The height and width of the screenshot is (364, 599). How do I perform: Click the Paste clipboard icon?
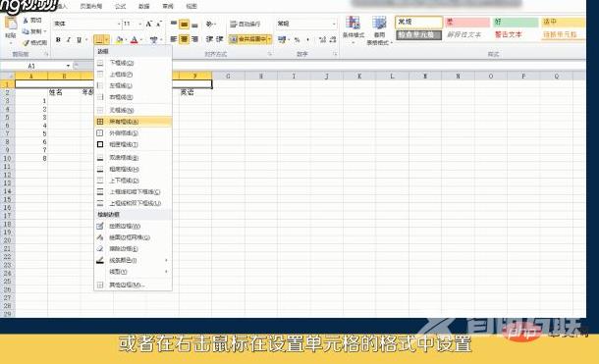[x=11, y=24]
